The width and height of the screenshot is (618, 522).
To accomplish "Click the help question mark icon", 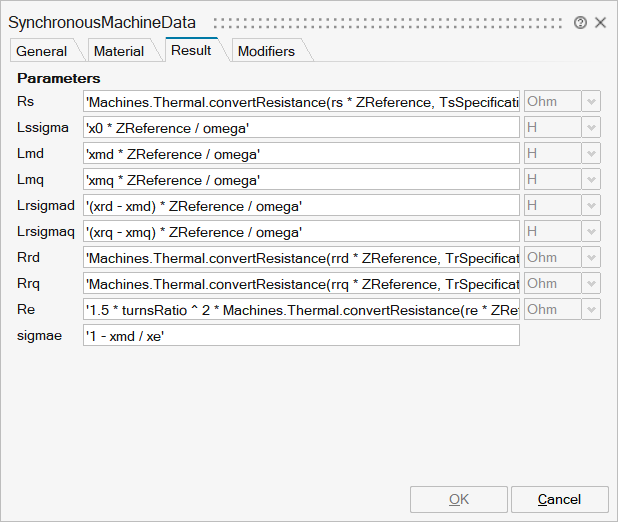I will (580, 22).
